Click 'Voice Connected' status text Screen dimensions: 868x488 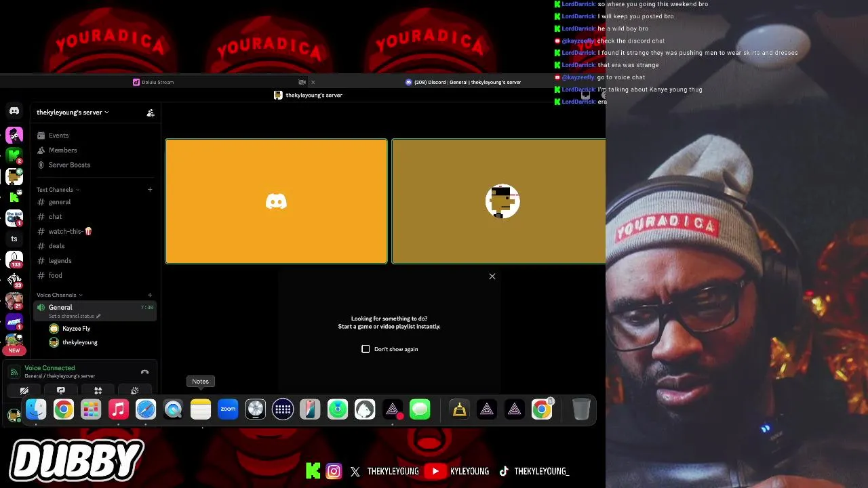[50, 368]
